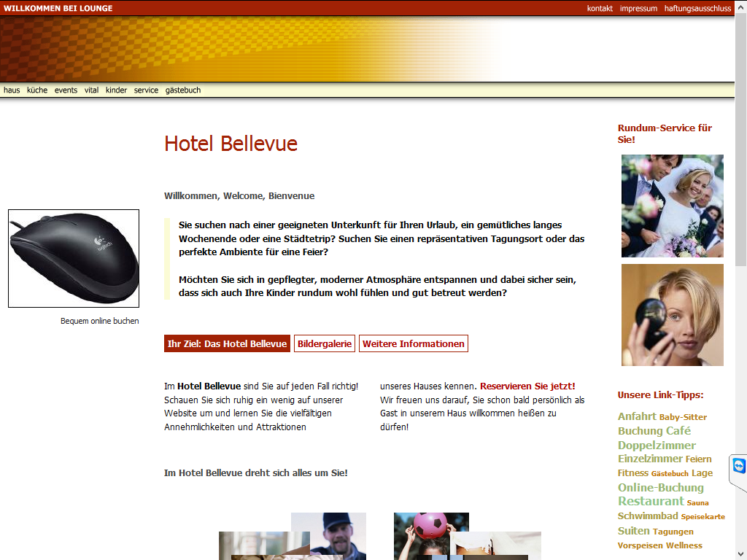Viewport: 747px width, 560px height.
Task: Click the 'Unsere Link-Tipps:' heading
Action: [660, 394]
